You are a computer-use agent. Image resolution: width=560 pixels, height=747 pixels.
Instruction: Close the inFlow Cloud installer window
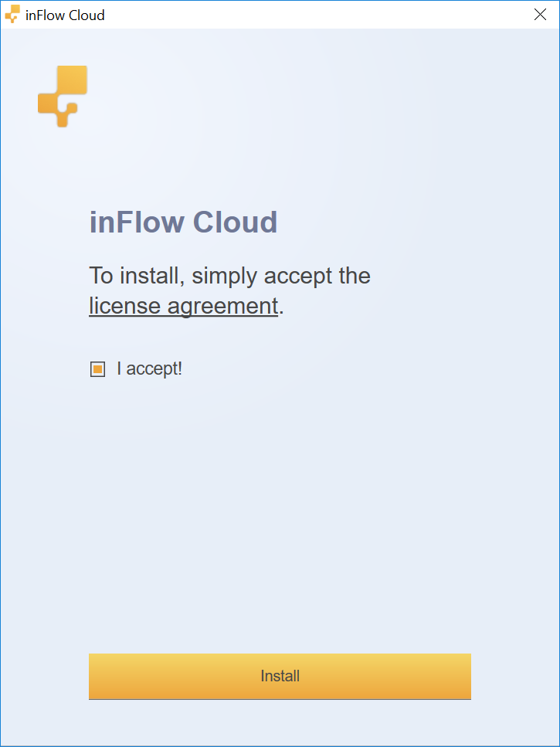(x=540, y=15)
